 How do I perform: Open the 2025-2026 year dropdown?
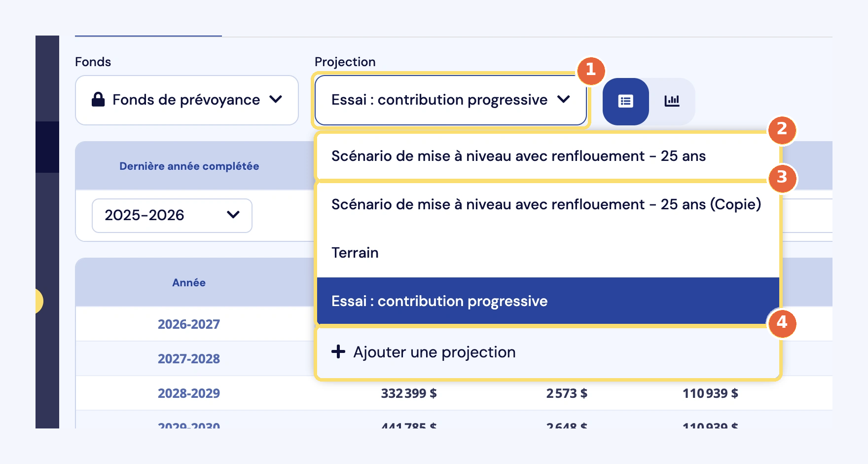(x=172, y=216)
